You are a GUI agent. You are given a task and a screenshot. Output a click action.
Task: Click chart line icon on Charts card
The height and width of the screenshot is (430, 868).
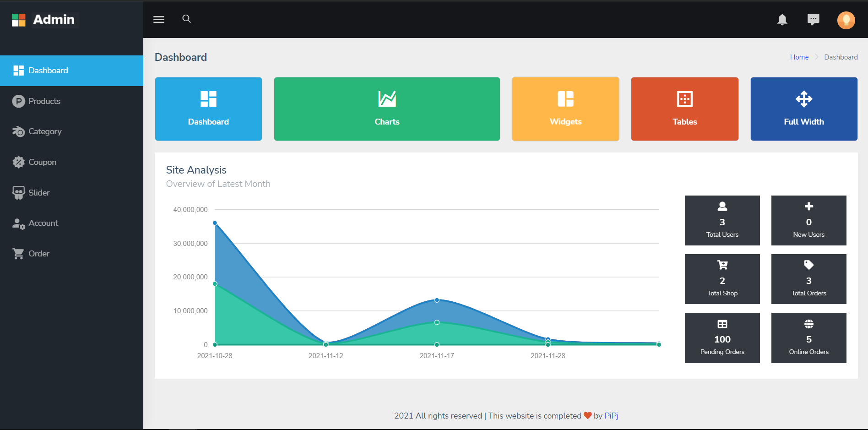tap(387, 99)
